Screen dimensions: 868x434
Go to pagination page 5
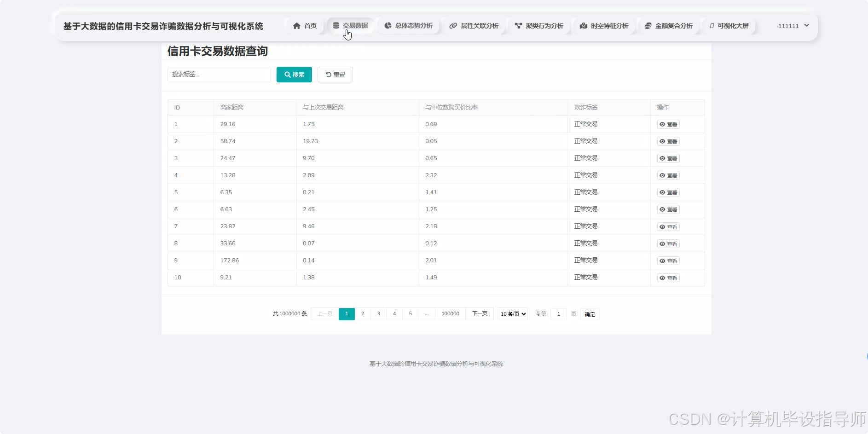click(x=411, y=314)
